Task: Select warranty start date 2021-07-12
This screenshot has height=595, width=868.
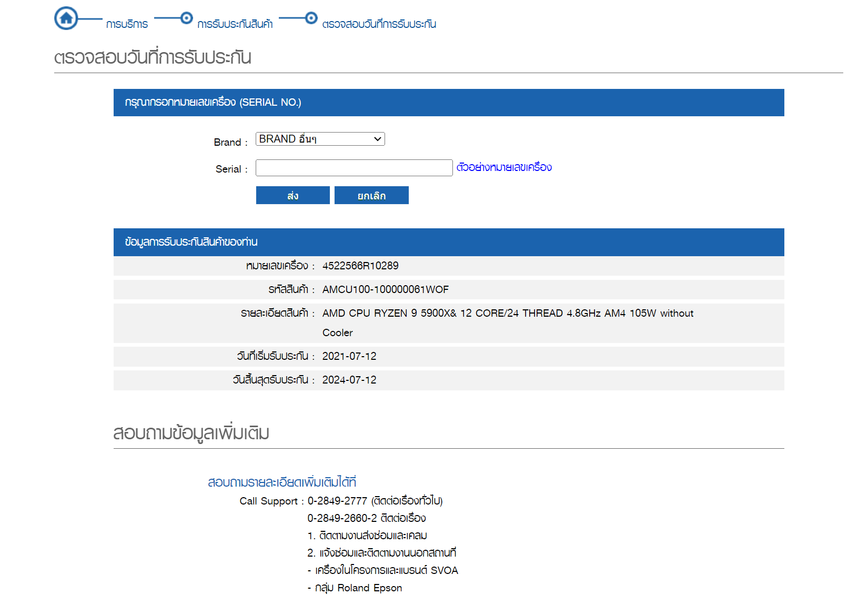Action: coord(349,356)
